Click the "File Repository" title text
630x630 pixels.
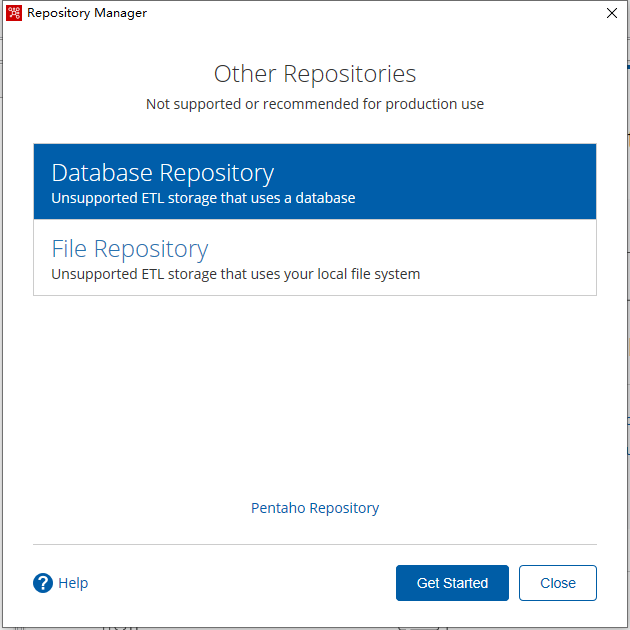130,249
